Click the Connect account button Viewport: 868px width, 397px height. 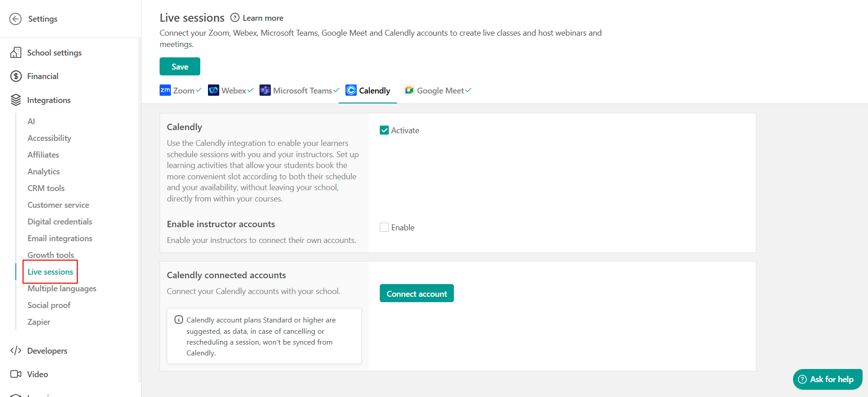[x=417, y=294]
